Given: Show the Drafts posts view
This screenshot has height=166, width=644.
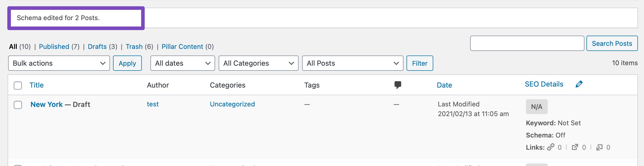Looking at the screenshot, I should click(97, 47).
